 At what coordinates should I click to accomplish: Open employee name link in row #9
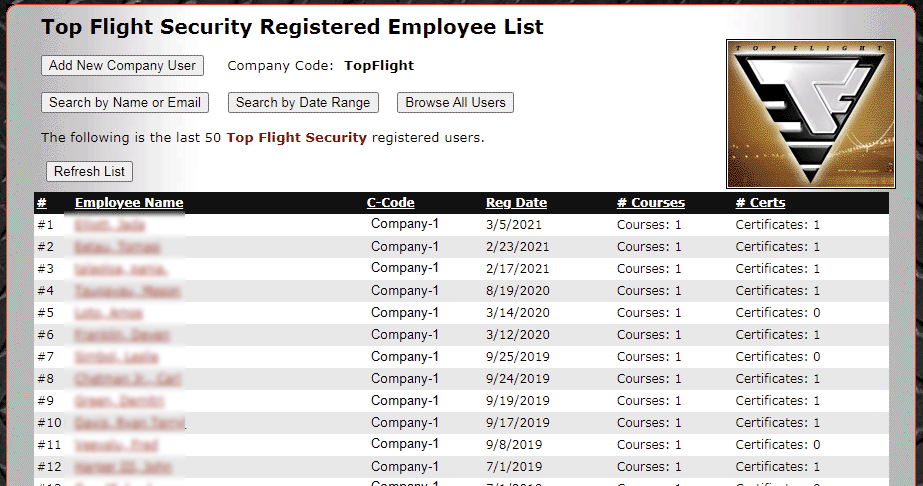point(119,401)
